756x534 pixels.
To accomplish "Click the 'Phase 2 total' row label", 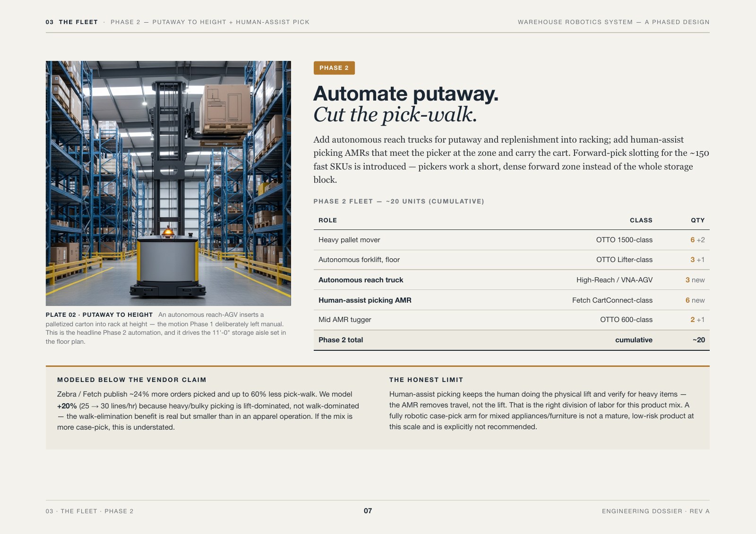I will 341,340.
